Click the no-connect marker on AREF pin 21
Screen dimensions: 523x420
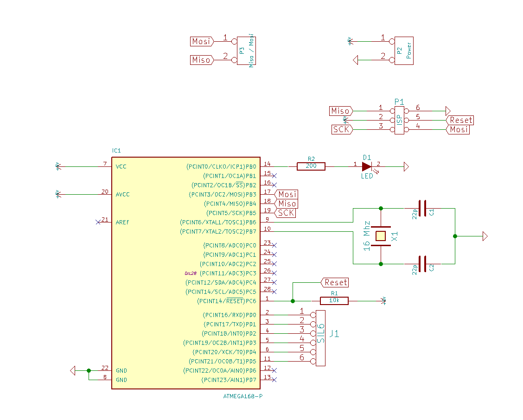(x=98, y=222)
